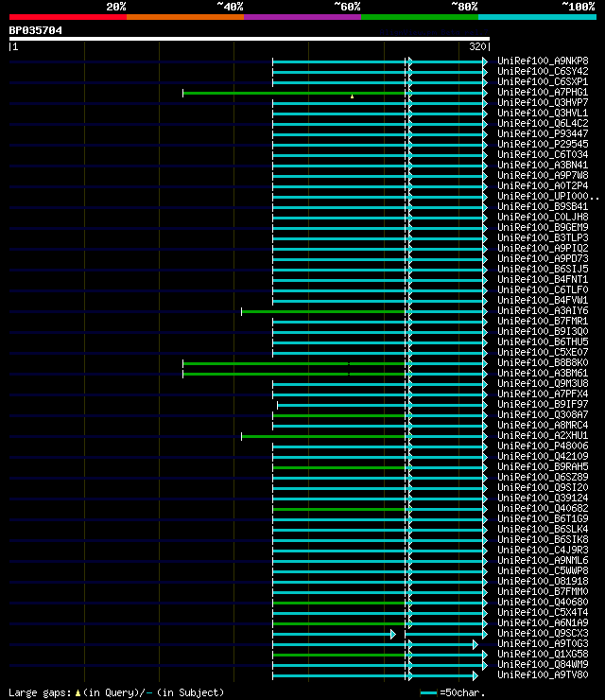
Task: Click the UniRef100_B9RAH5 label
Action: pyautogui.click(x=543, y=466)
